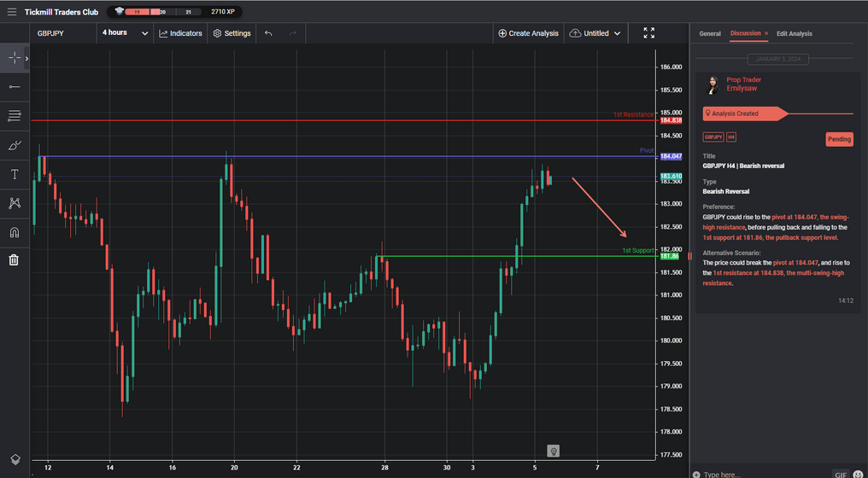The image size is (868, 478).
Task: Select the 1st Support line label
Action: pyautogui.click(x=637, y=250)
